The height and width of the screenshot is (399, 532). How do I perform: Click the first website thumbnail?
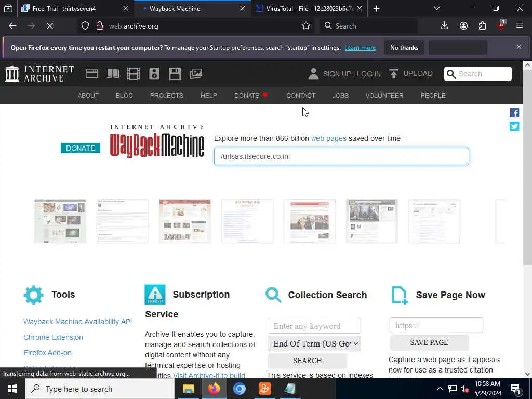(60, 221)
